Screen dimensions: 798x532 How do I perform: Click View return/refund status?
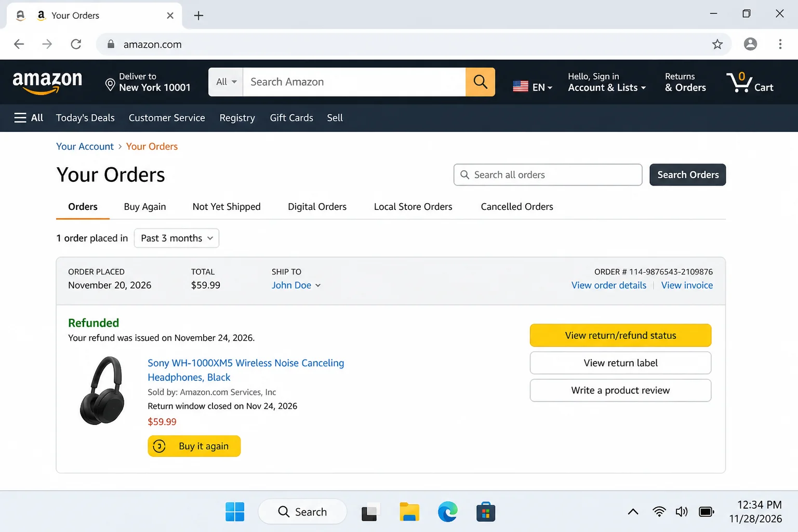[620, 336]
